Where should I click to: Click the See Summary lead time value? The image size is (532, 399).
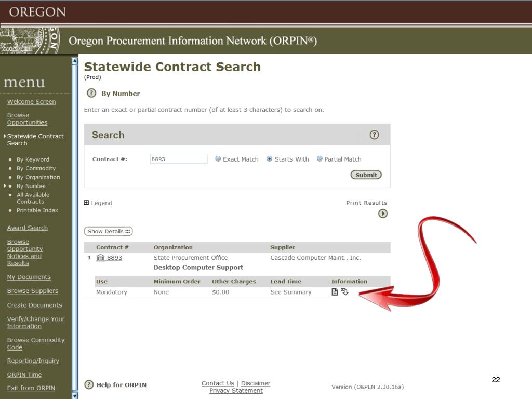click(291, 292)
